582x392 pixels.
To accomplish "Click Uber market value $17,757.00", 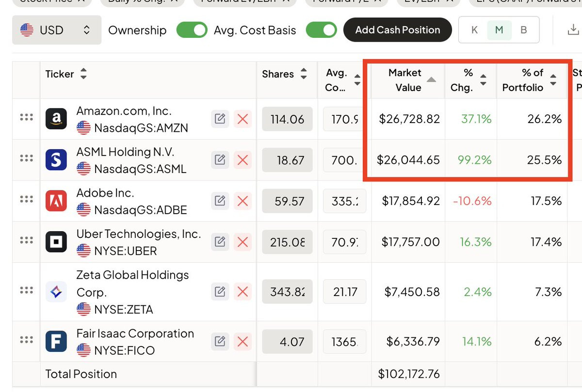I will tap(411, 241).
